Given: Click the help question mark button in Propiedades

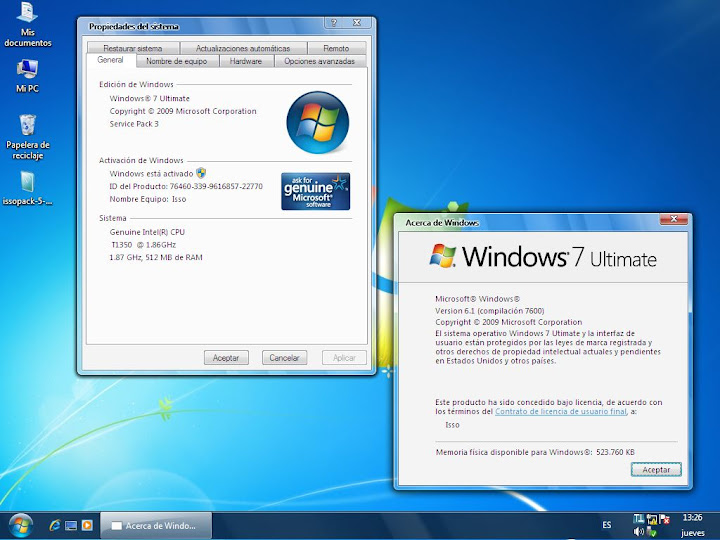Looking at the screenshot, I should pos(334,22).
